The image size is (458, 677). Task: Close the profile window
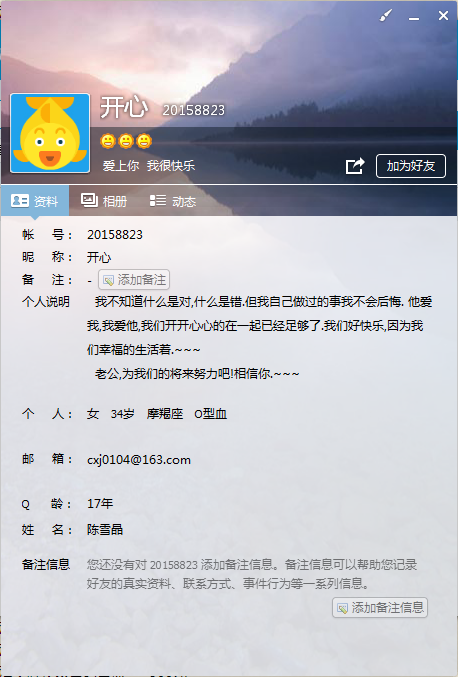coord(443,16)
